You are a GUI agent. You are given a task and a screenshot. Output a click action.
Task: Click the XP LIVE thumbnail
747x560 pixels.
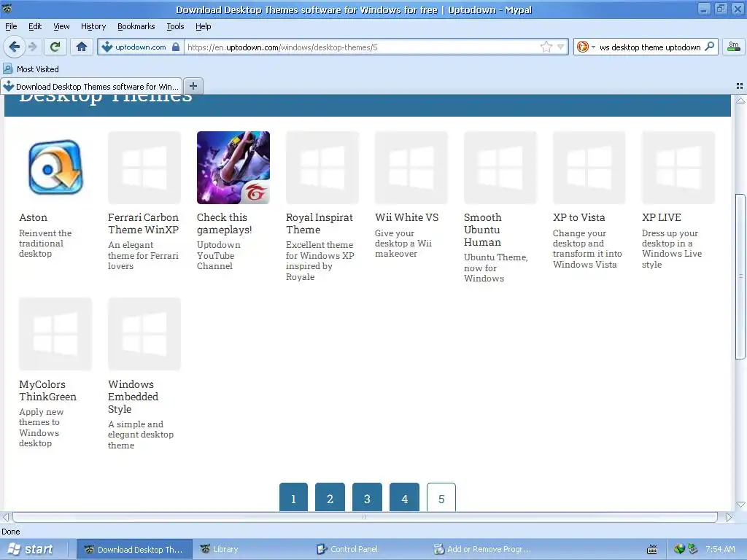click(x=678, y=168)
